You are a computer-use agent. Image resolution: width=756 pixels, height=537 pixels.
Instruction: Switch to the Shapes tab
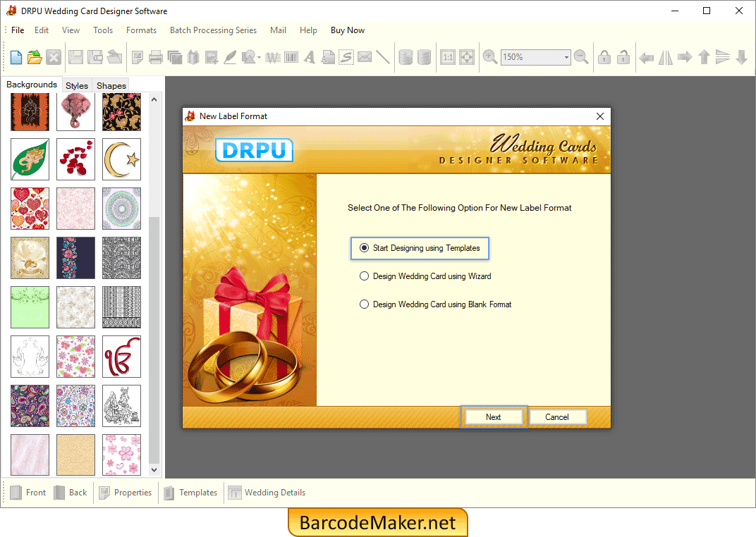(x=111, y=86)
